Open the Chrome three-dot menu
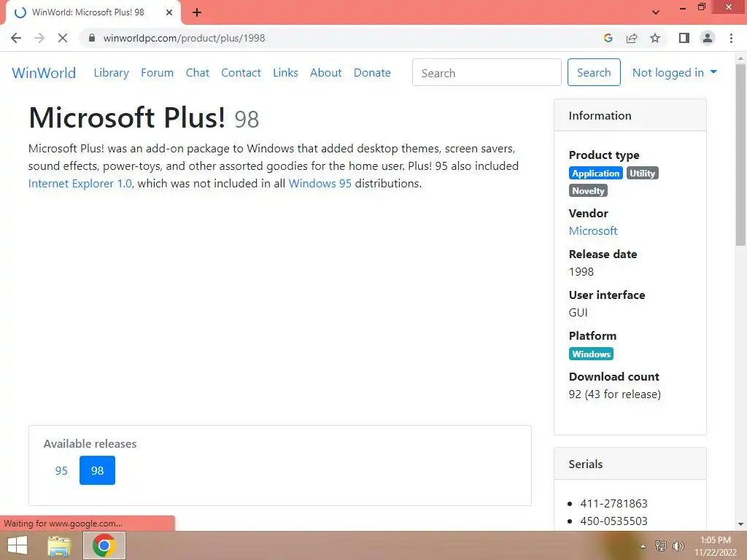The height and width of the screenshot is (560, 747). click(731, 38)
